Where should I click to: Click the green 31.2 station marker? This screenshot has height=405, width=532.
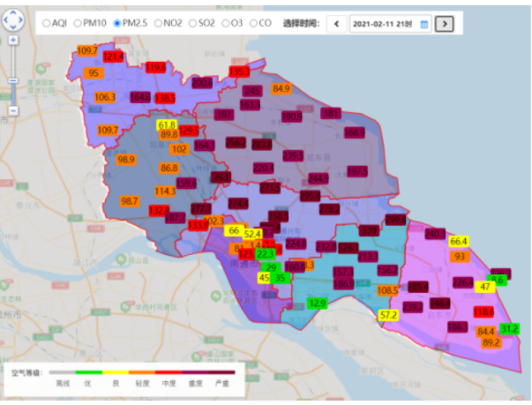(x=509, y=328)
